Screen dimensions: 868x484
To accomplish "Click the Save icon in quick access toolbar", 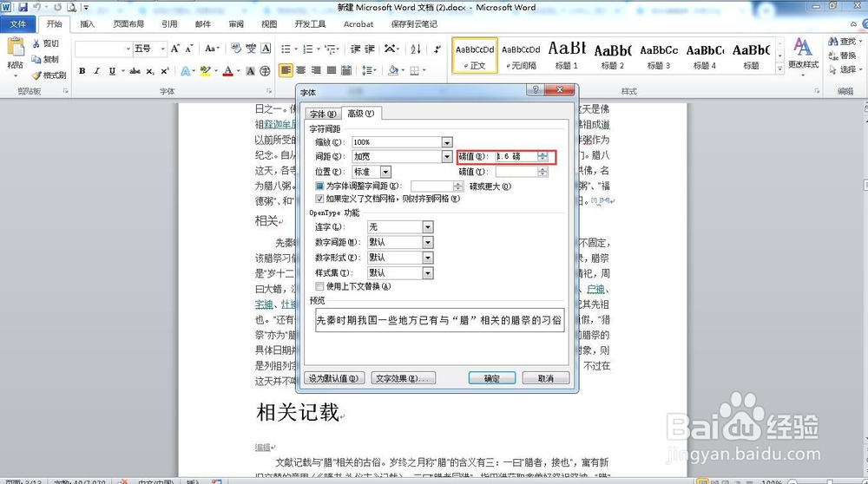I will click(x=23, y=7).
